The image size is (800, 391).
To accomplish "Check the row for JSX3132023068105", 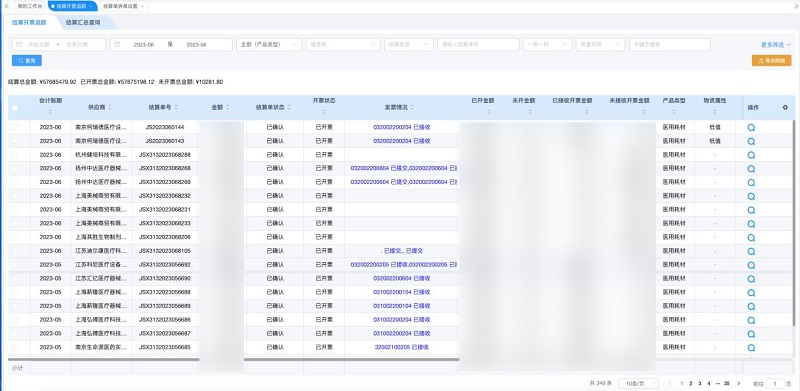I will (15, 251).
